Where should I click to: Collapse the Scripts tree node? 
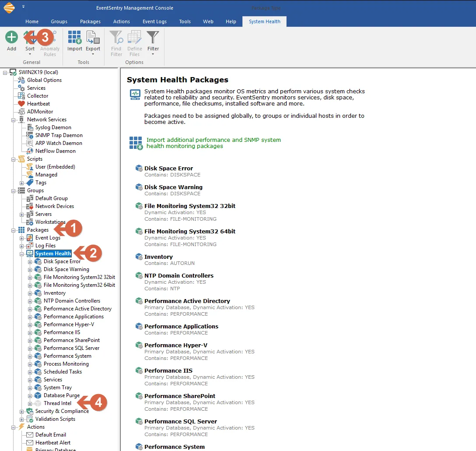tap(14, 159)
